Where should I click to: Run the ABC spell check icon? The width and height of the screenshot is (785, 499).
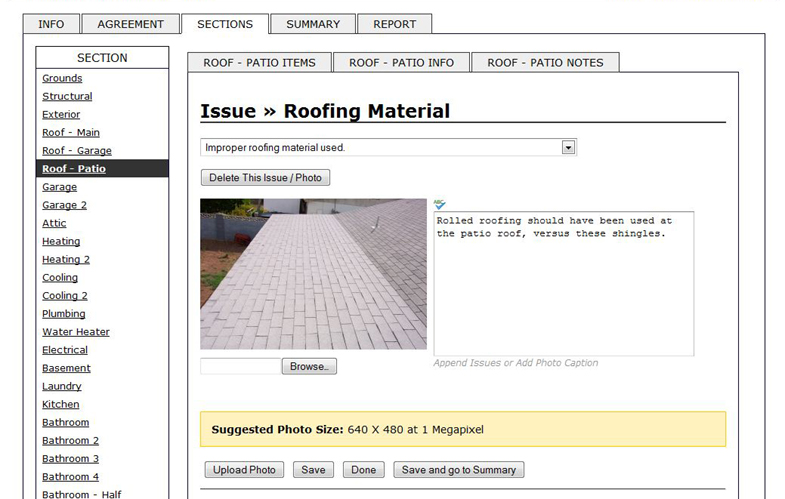(x=440, y=204)
